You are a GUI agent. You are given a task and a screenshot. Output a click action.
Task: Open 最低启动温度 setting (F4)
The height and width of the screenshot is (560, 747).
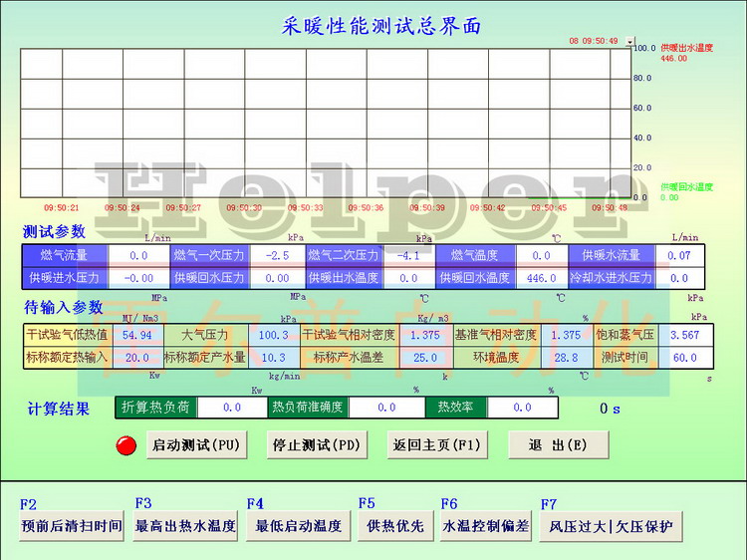(298, 526)
